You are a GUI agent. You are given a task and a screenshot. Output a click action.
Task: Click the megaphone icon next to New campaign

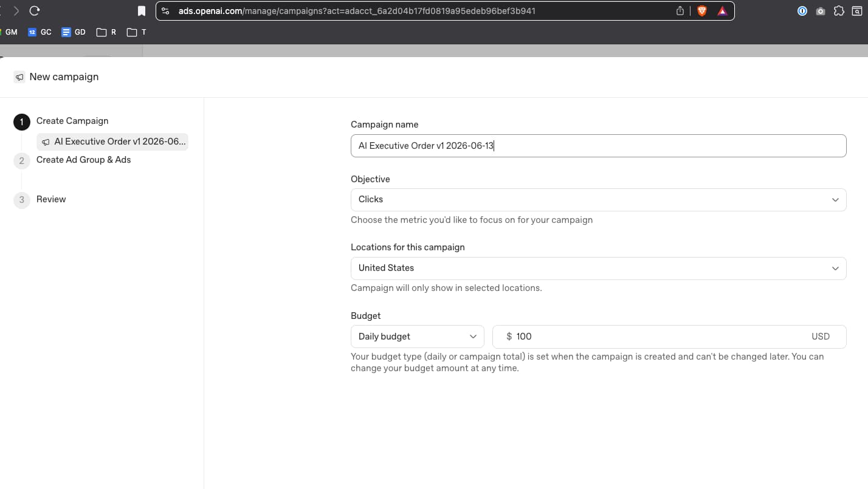tap(19, 77)
